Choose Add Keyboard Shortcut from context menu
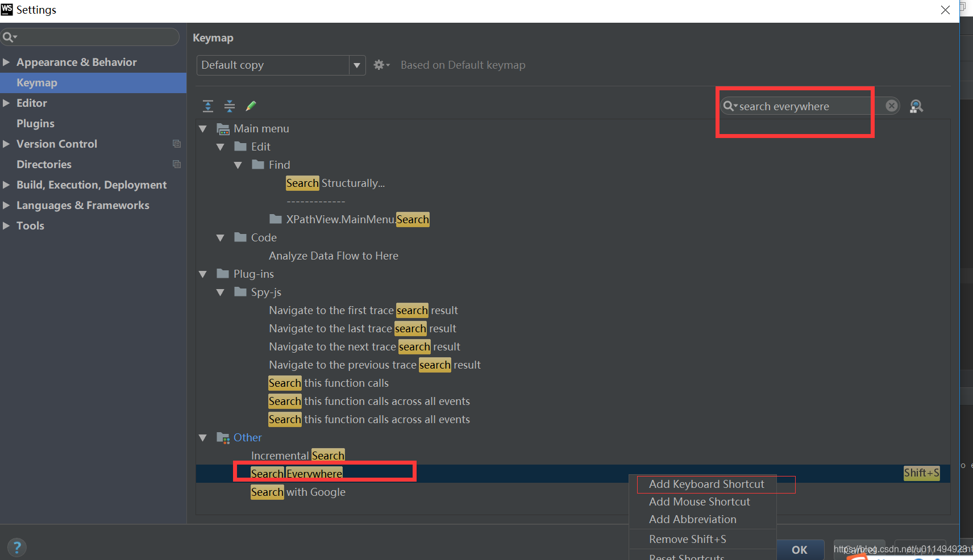The width and height of the screenshot is (973, 560). 706,484
